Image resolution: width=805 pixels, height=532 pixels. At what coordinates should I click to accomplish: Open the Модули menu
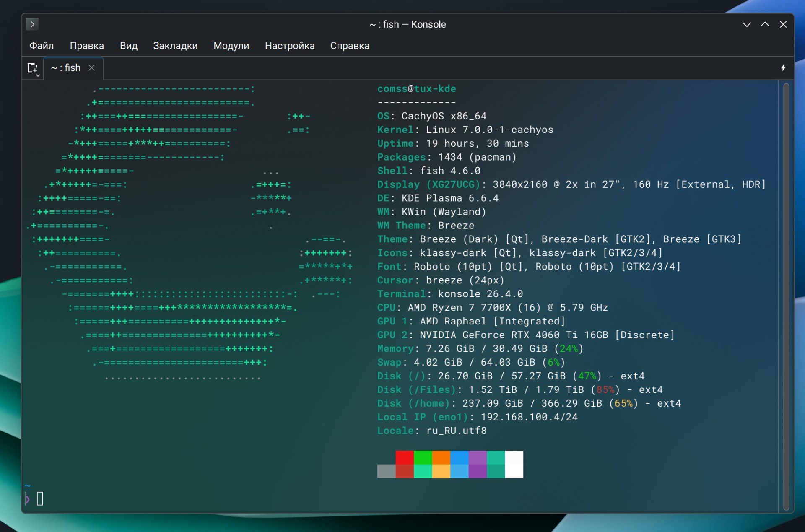pos(231,46)
